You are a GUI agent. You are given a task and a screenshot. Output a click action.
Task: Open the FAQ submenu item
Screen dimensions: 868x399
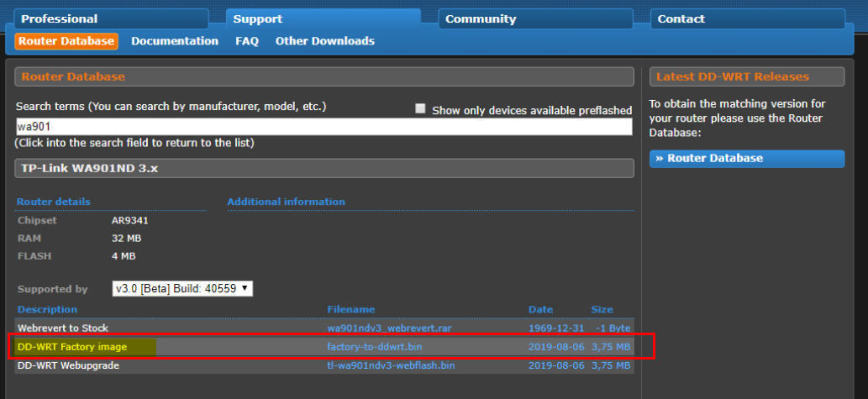[x=247, y=41]
